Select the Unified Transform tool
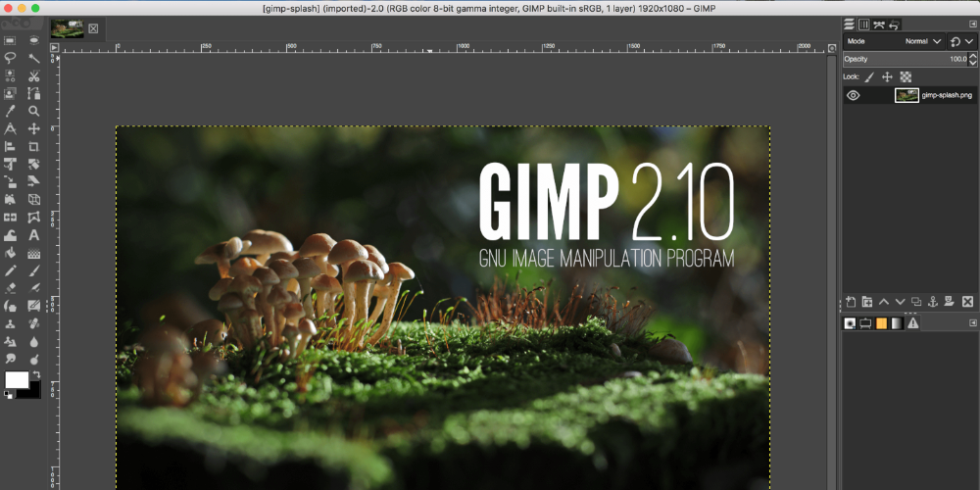Image resolution: width=980 pixels, height=490 pixels. (10, 165)
